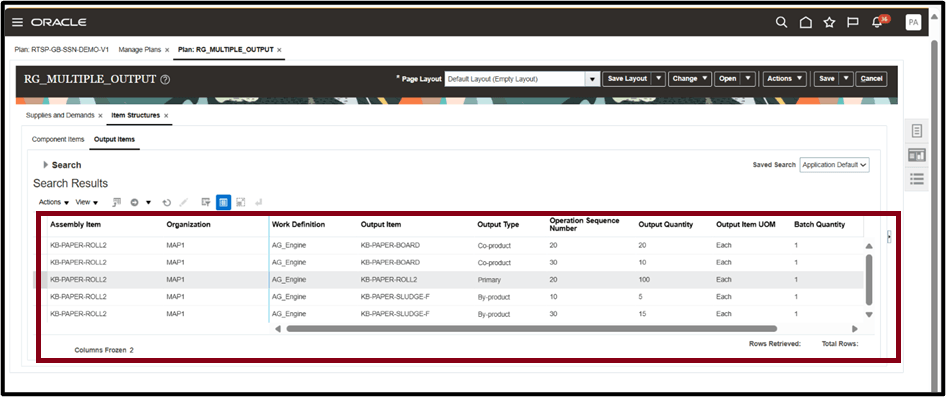The image size is (946, 397).
Task: Click the Cancel button
Action: (871, 79)
